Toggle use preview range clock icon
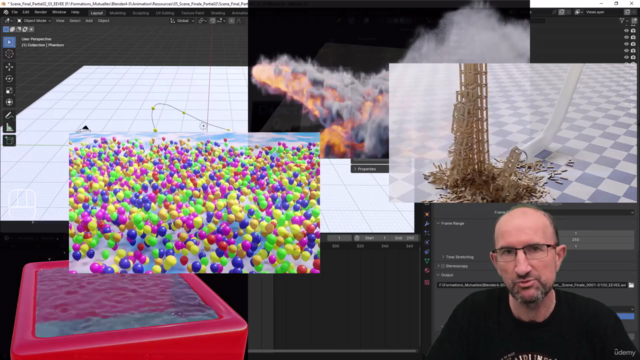640x360 pixels. pos(357,238)
